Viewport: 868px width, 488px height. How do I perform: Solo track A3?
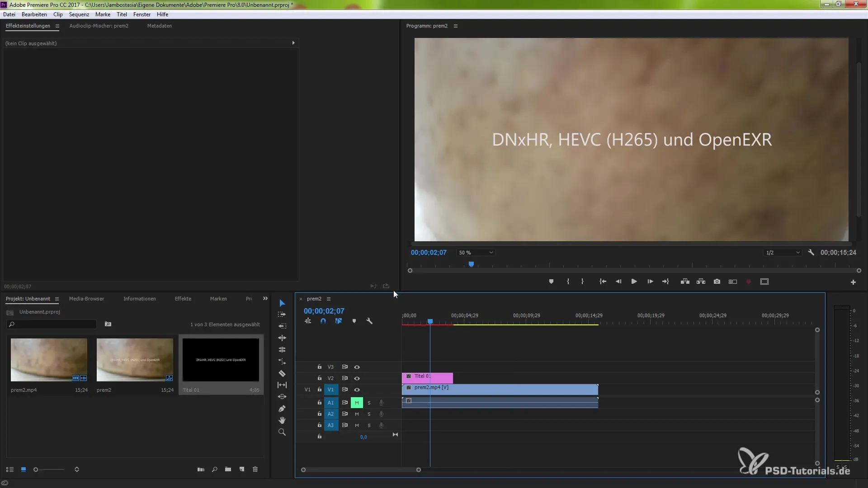pyautogui.click(x=369, y=425)
